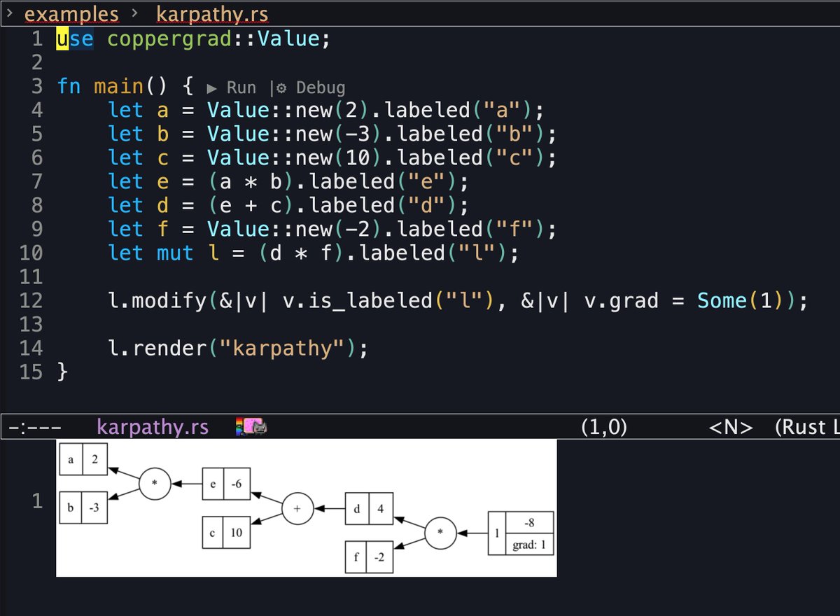Click node 'f -2' in the graph
The height and width of the screenshot is (616, 840).
[370, 557]
